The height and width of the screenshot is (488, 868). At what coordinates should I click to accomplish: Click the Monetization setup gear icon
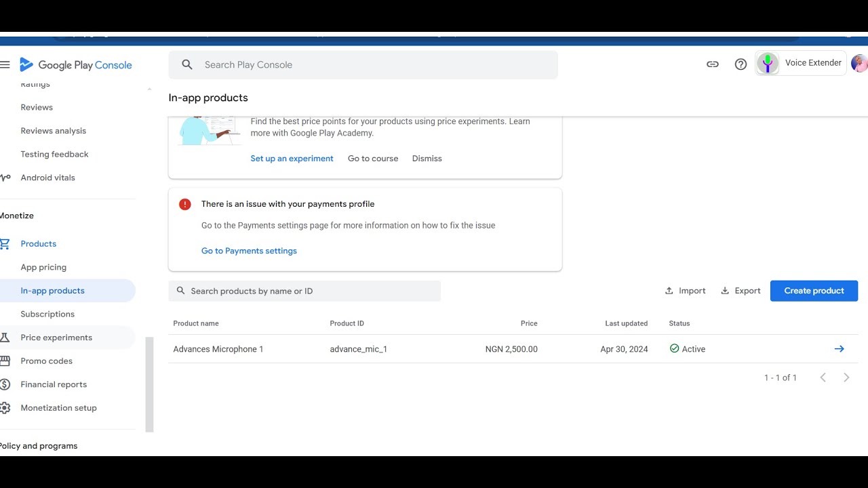(5, 408)
